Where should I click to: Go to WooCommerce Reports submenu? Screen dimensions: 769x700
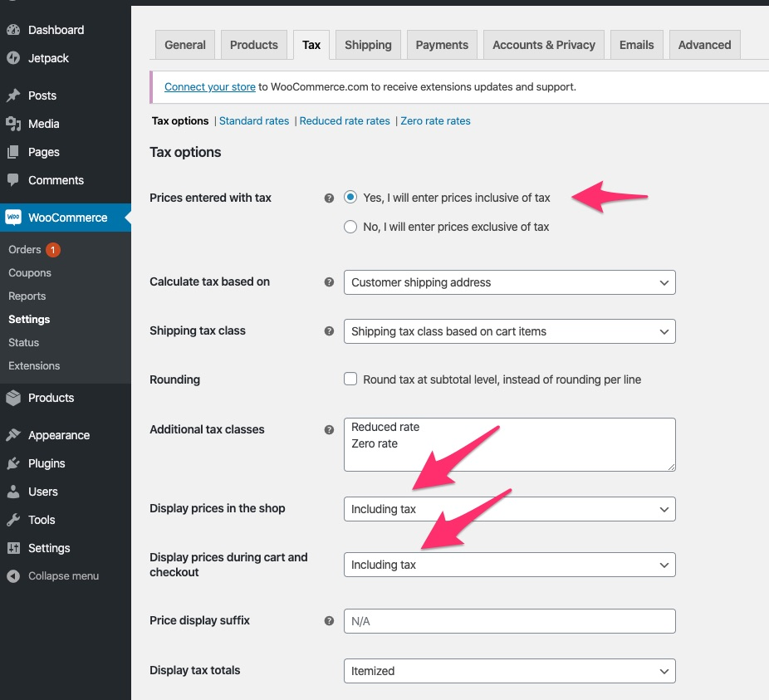[27, 296]
